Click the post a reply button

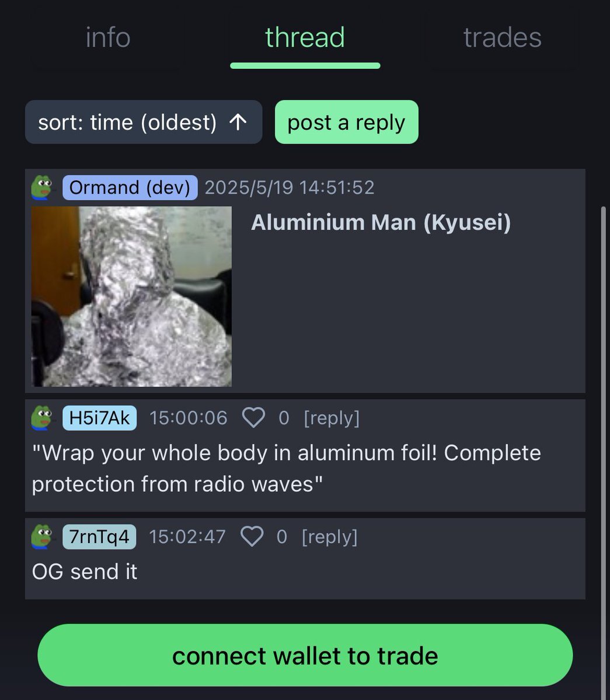347,122
